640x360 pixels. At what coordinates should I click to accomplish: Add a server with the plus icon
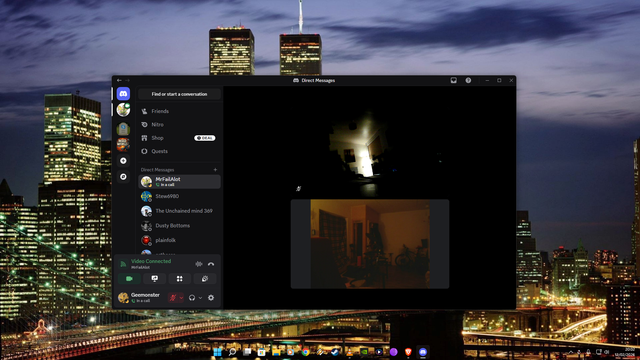123,161
